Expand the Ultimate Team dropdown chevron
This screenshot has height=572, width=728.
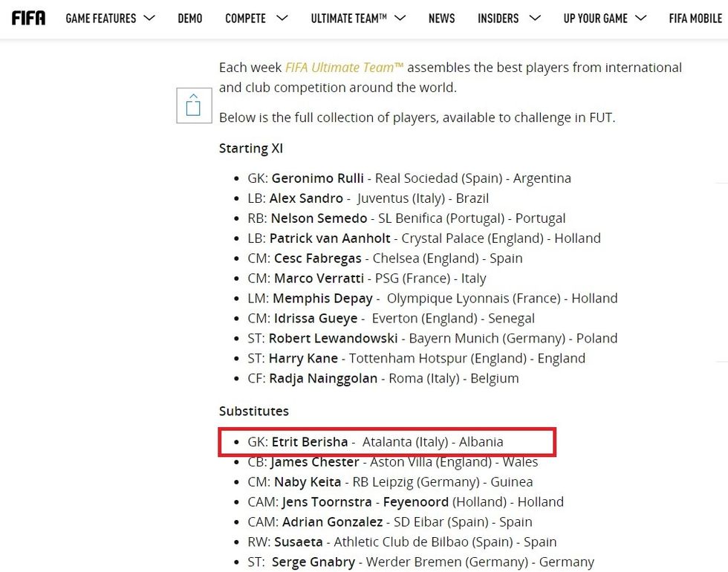pos(400,18)
